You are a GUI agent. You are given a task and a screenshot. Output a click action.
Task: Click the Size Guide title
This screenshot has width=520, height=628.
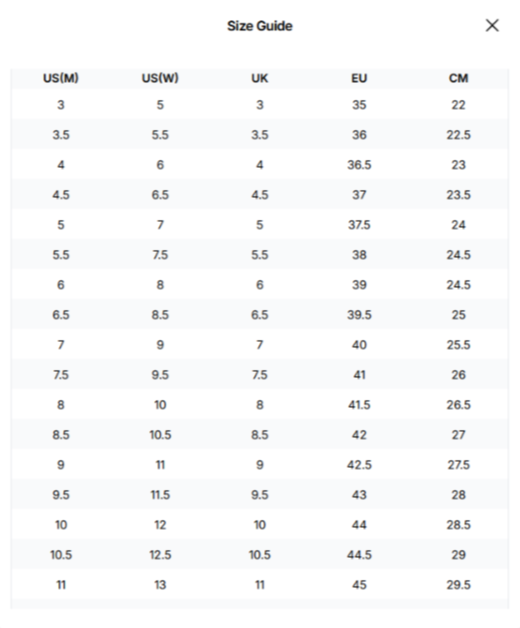coord(260,26)
